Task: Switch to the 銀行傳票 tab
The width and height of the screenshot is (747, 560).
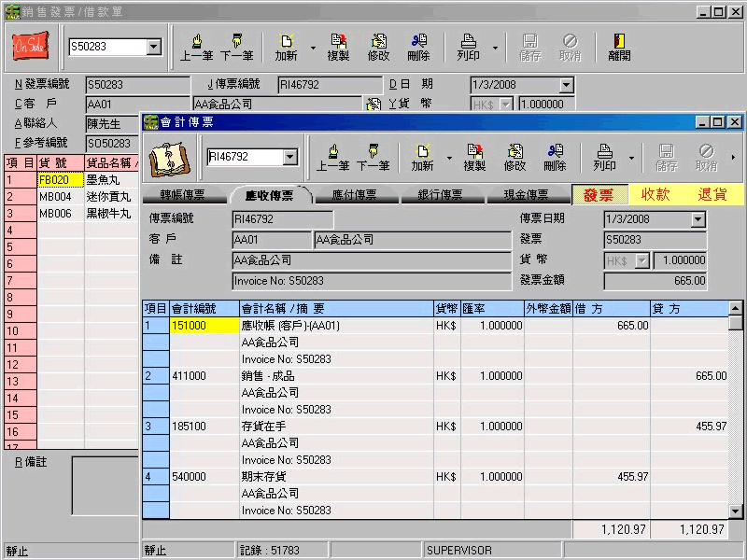Action: [x=438, y=195]
